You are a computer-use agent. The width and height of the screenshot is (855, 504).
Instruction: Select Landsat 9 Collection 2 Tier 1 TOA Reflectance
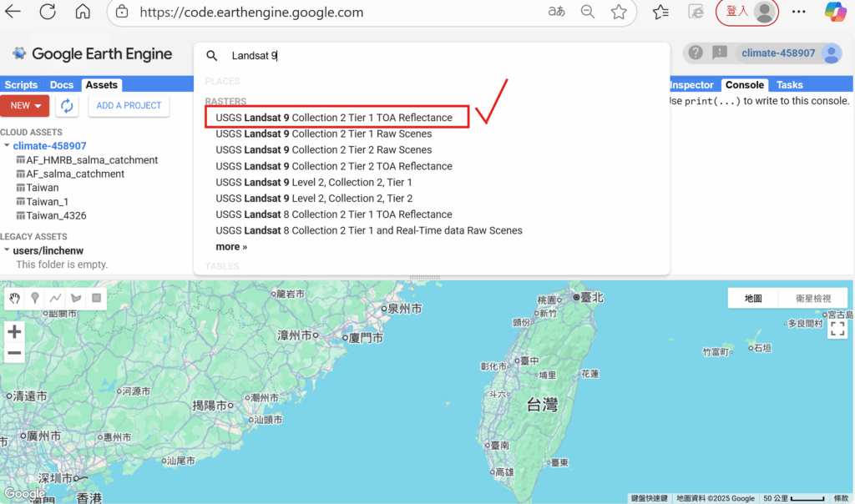click(334, 118)
